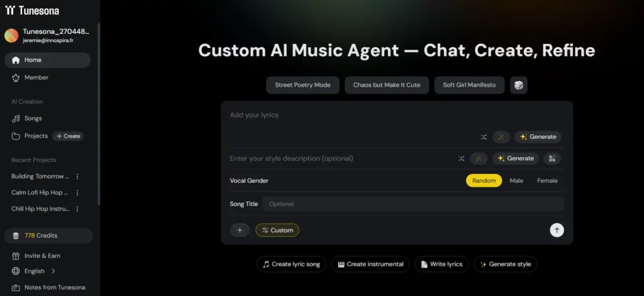Click the Street Poetry Mode preset

[303, 85]
